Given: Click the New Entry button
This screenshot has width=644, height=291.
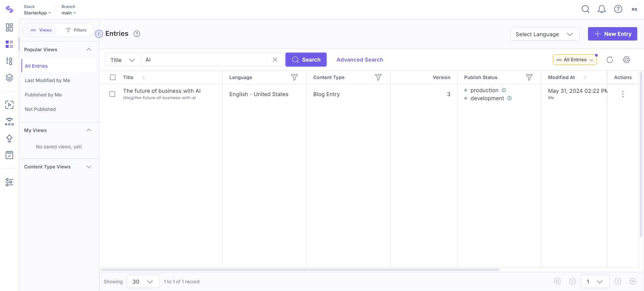Looking at the screenshot, I should pos(612,34).
